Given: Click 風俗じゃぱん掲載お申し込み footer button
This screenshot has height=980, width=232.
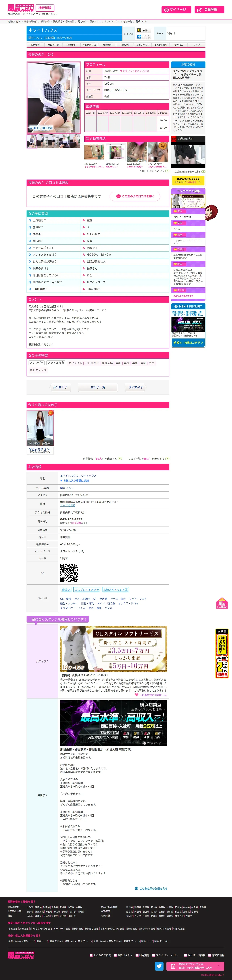Looking at the screenshot, I should pyautogui.click(x=195, y=966).
